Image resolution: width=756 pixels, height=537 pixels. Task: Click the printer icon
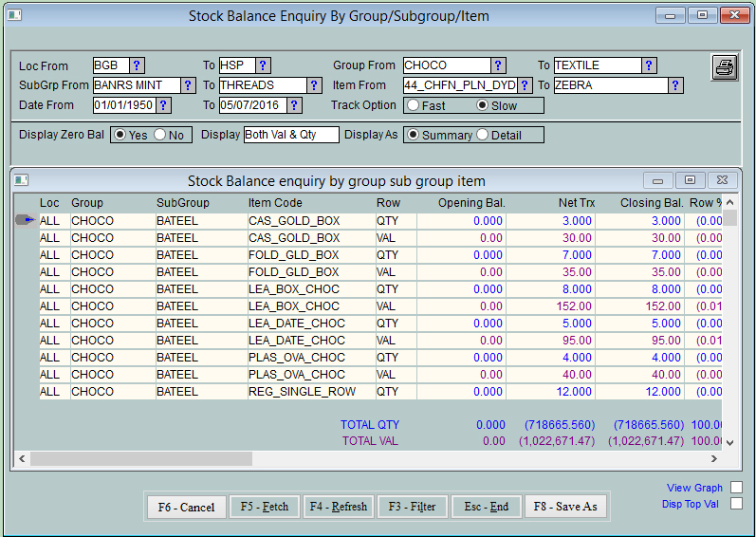(x=724, y=68)
